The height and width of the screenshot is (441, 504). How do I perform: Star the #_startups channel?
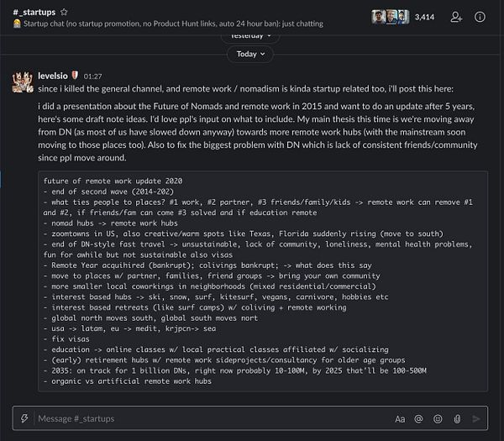[x=65, y=12]
